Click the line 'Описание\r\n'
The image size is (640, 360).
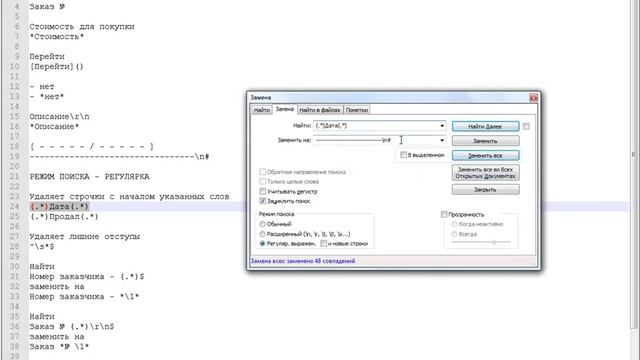pyautogui.click(x=59, y=117)
